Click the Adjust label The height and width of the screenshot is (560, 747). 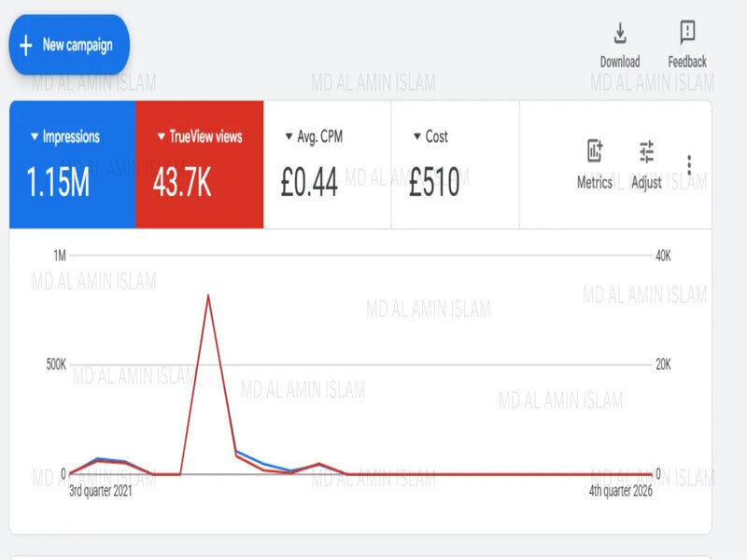[646, 182]
